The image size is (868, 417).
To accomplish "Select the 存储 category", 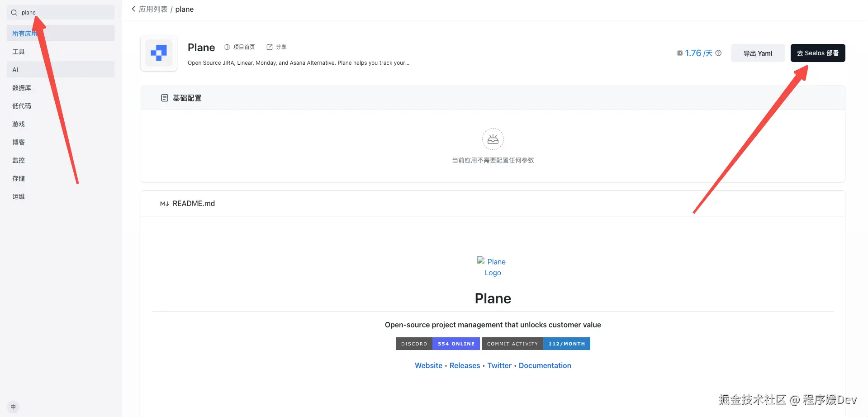I will tap(61, 178).
